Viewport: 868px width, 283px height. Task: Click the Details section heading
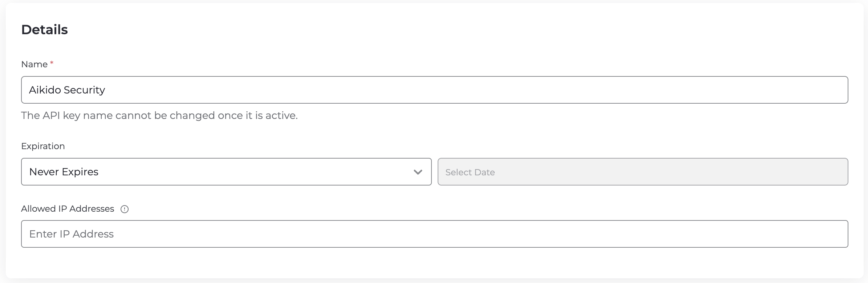[x=45, y=29]
